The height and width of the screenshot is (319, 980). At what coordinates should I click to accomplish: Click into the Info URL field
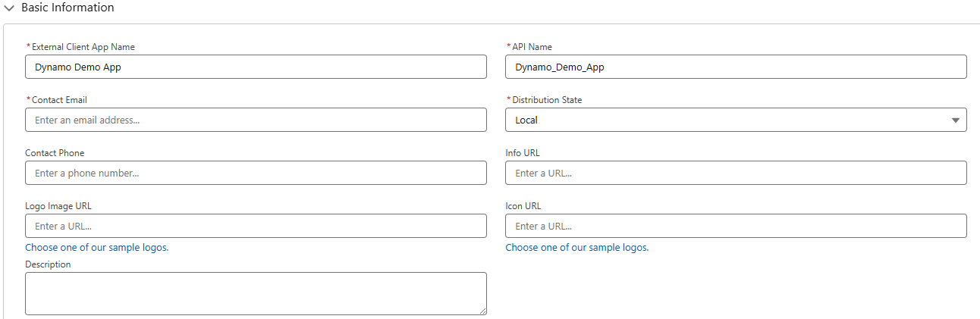[735, 173]
